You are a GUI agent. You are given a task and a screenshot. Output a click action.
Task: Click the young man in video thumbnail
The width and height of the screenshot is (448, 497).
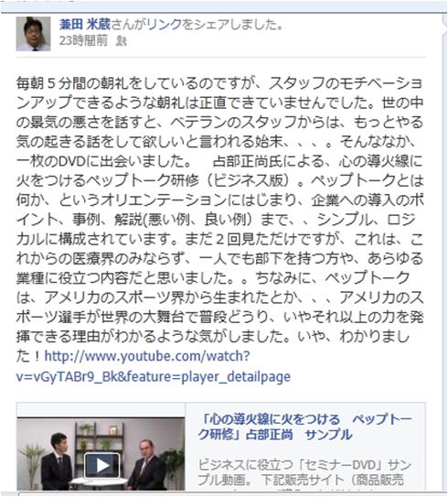[57, 461]
